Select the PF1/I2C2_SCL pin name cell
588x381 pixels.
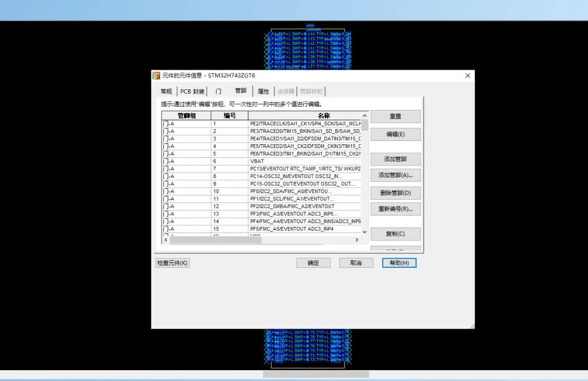point(304,199)
